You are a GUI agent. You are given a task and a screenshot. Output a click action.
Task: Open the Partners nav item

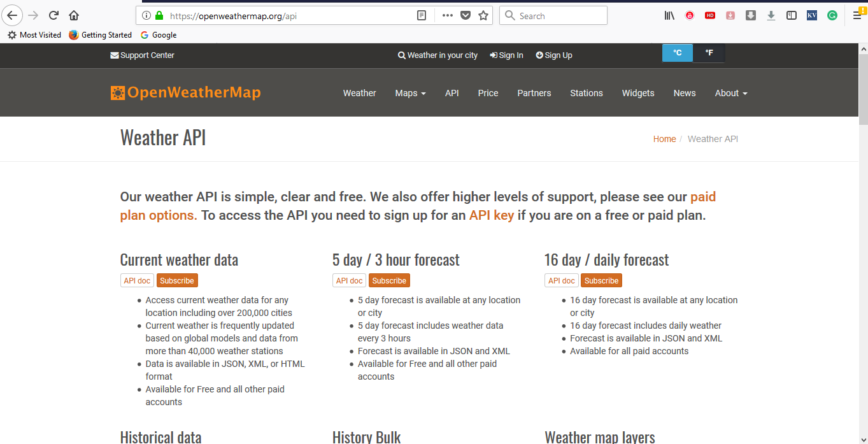point(534,93)
